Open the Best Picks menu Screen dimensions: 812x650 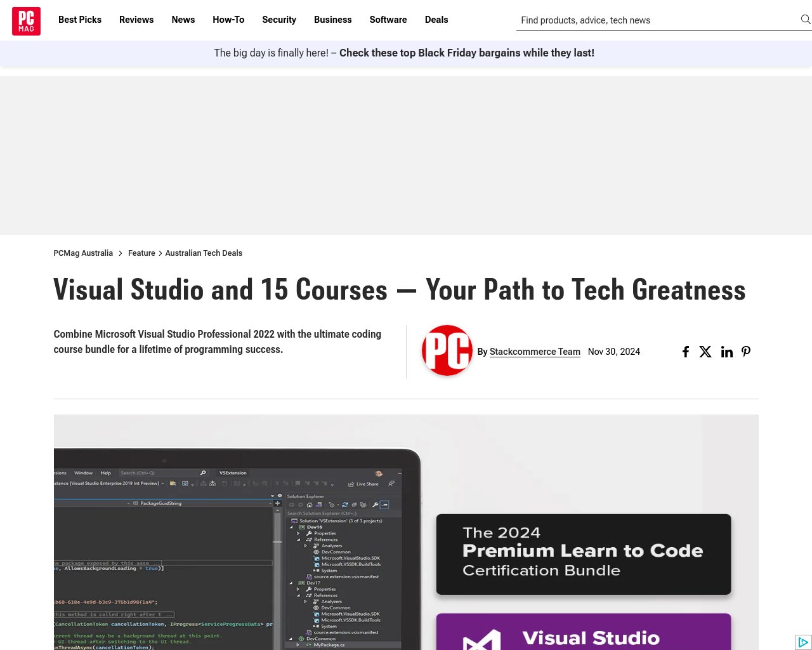tap(80, 20)
